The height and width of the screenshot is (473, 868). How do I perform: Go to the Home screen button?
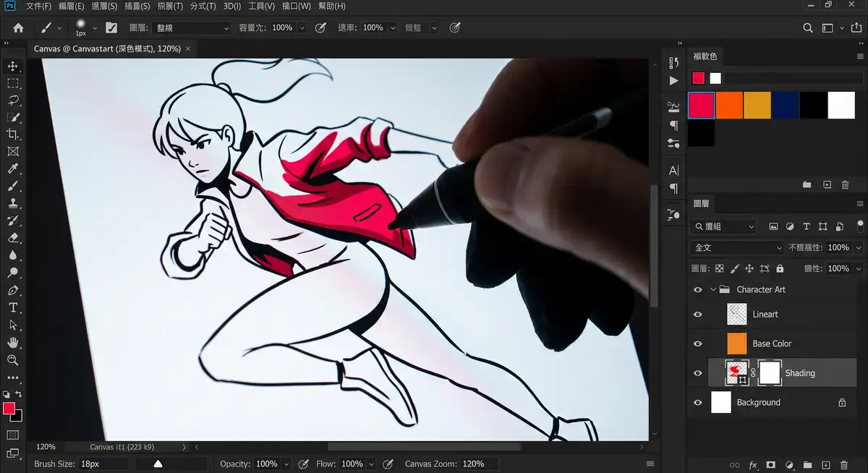[x=18, y=27]
